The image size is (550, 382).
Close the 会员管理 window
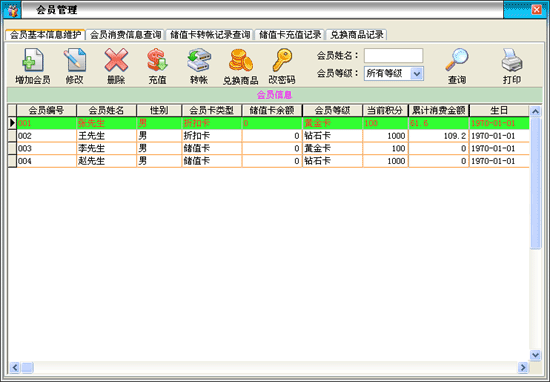(536, 9)
